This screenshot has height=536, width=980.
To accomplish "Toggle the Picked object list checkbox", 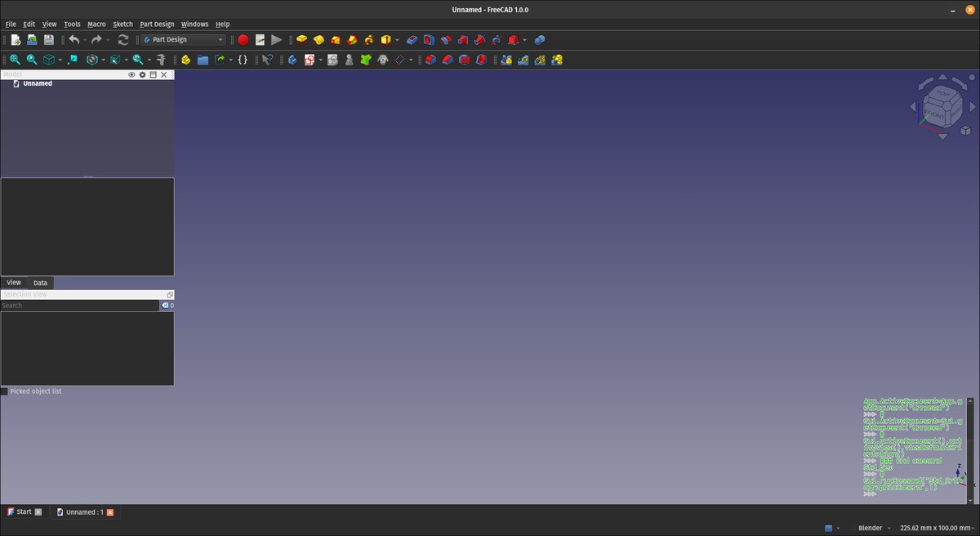I will [4, 391].
